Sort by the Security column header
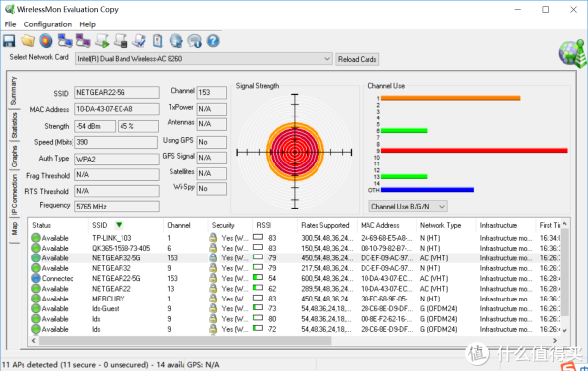This screenshot has height=371, width=588. click(x=222, y=225)
